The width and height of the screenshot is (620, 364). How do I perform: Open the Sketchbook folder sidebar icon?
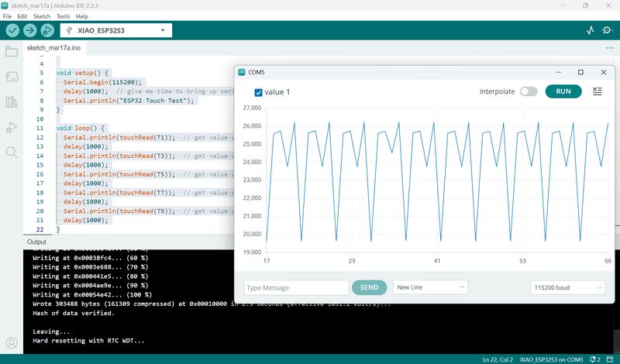pos(12,51)
